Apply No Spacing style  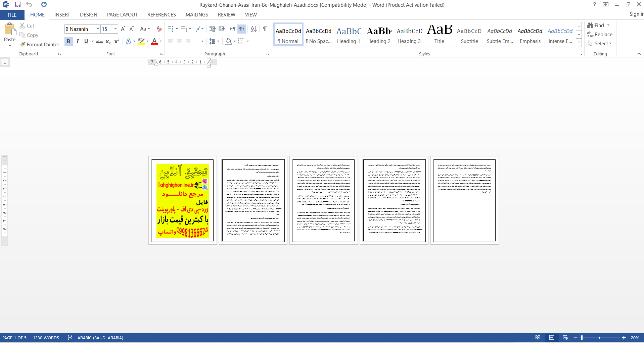coord(319,35)
